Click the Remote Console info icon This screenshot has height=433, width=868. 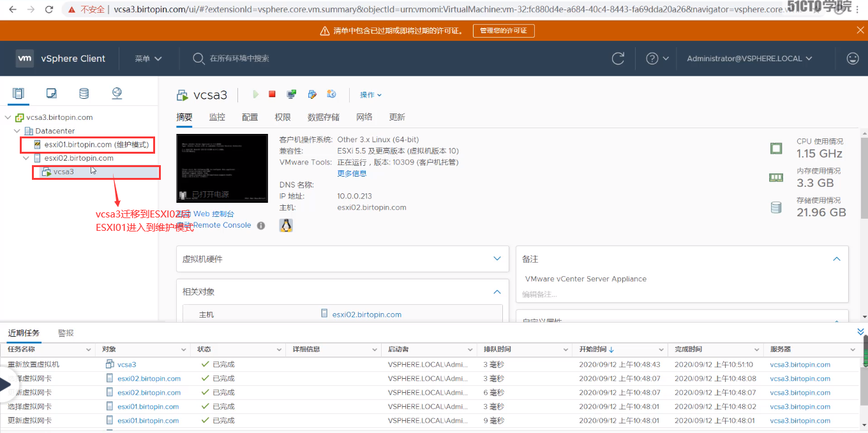[261, 226]
